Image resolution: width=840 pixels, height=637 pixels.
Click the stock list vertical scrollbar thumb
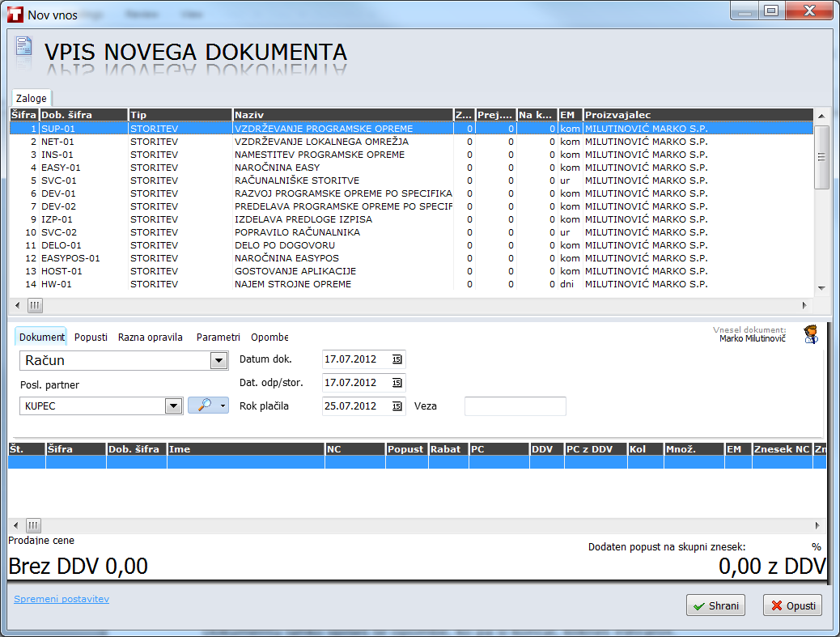[x=821, y=157]
